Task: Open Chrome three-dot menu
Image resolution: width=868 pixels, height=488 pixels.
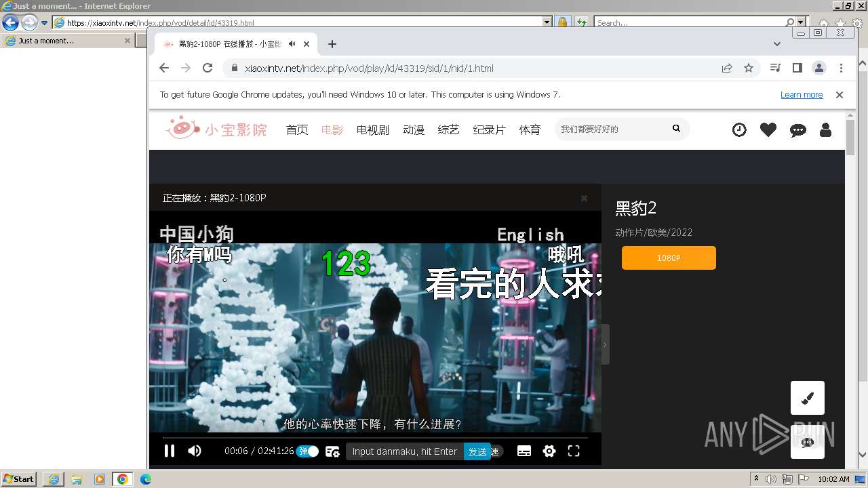Action: coord(841,68)
